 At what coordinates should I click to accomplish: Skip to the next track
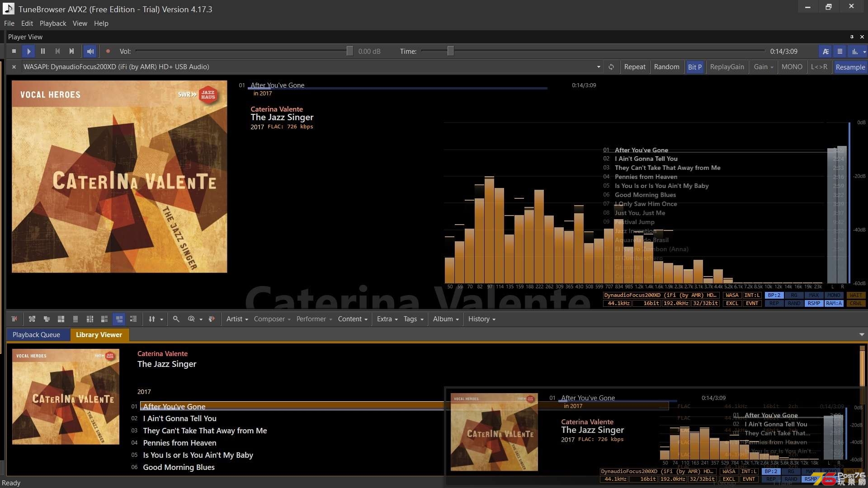[71, 52]
